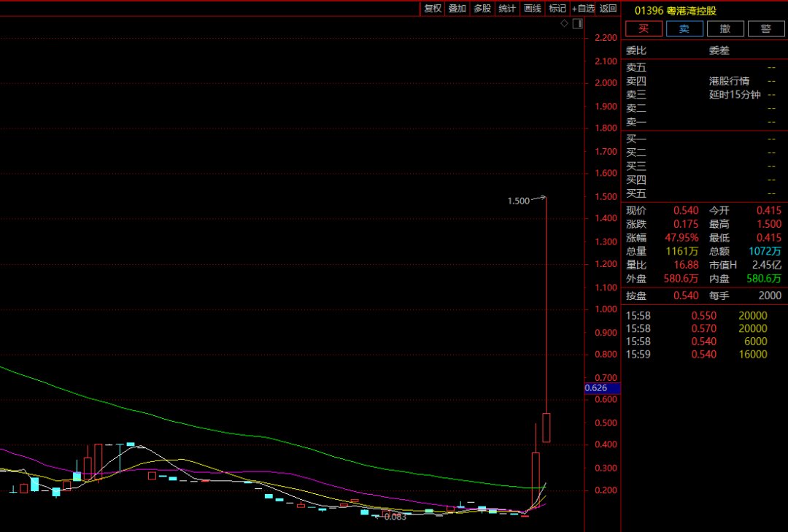788x532 pixels.
Task: Click the 外盘 value 580.6万
Action: pos(681,279)
